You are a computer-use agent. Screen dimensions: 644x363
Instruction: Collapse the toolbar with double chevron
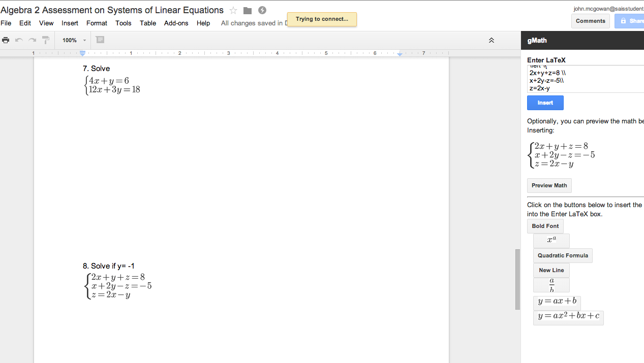tap(492, 40)
